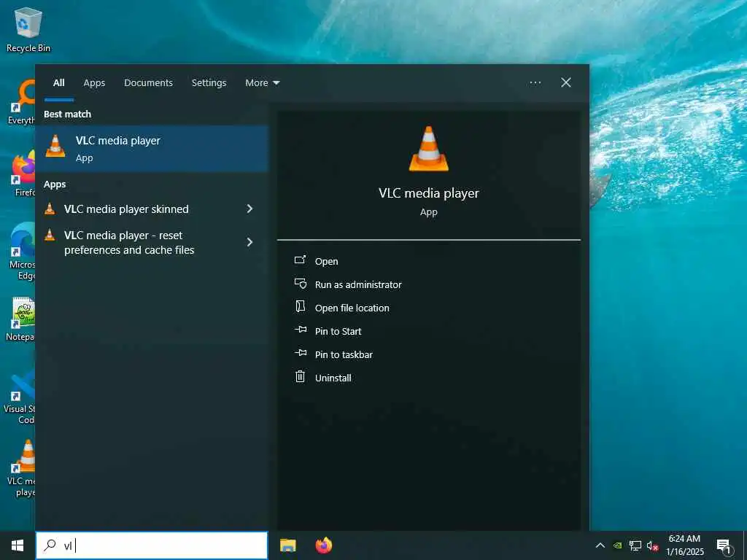Viewport: 747px width, 560px height.
Task: Select the Visual Studio Code desktop shortcut
Action: click(x=18, y=396)
